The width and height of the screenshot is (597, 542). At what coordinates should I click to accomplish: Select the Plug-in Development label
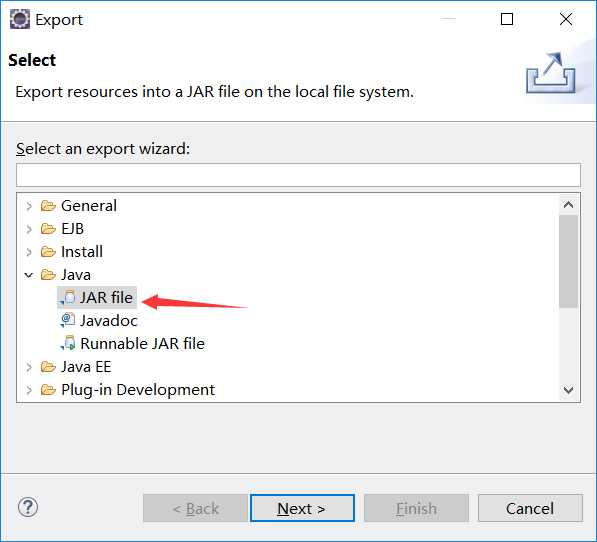pos(138,390)
